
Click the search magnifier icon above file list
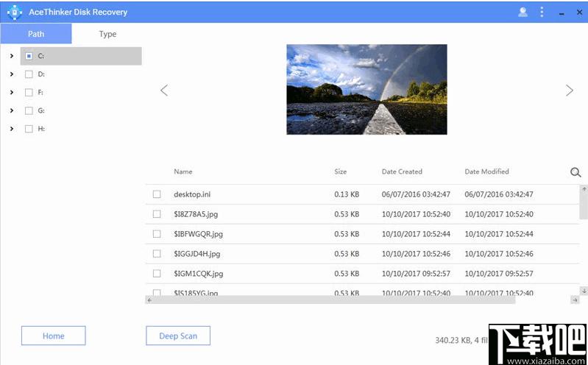(575, 172)
